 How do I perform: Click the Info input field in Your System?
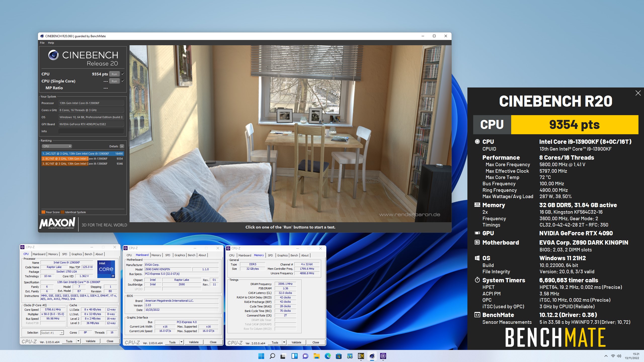coord(91,131)
